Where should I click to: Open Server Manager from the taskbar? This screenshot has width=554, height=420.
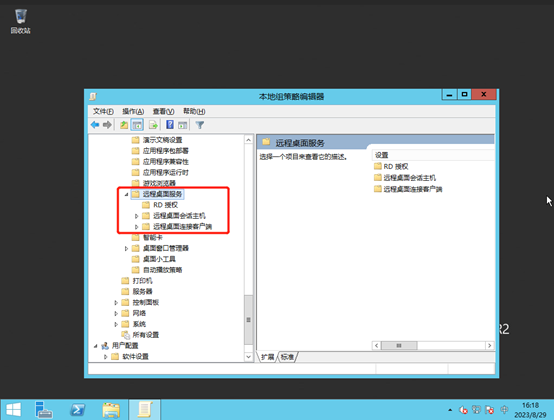coord(43,410)
